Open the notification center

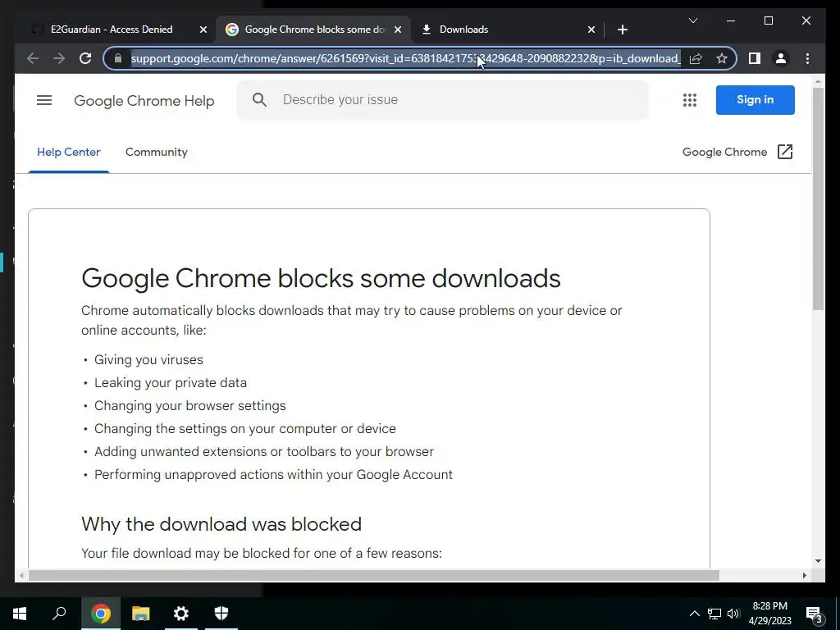(815, 614)
